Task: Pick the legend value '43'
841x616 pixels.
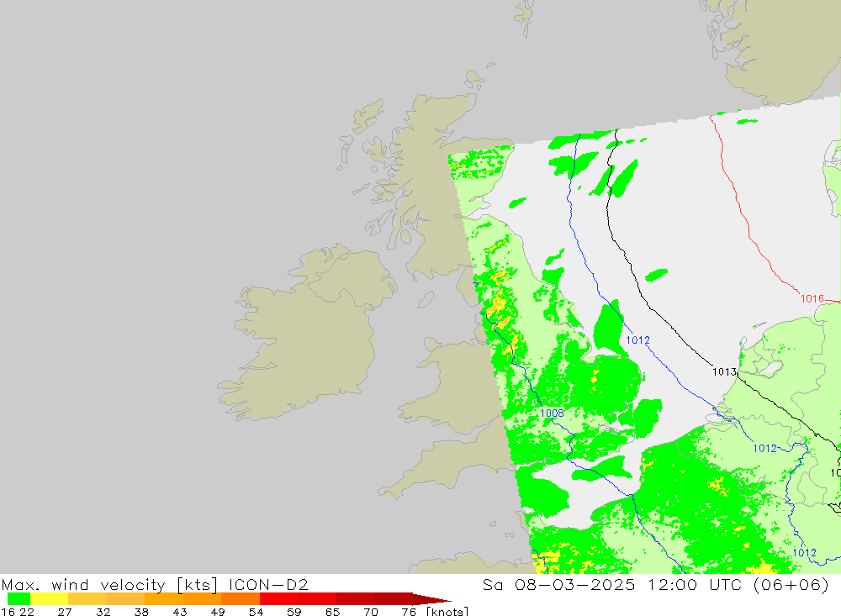Action: click(180, 612)
